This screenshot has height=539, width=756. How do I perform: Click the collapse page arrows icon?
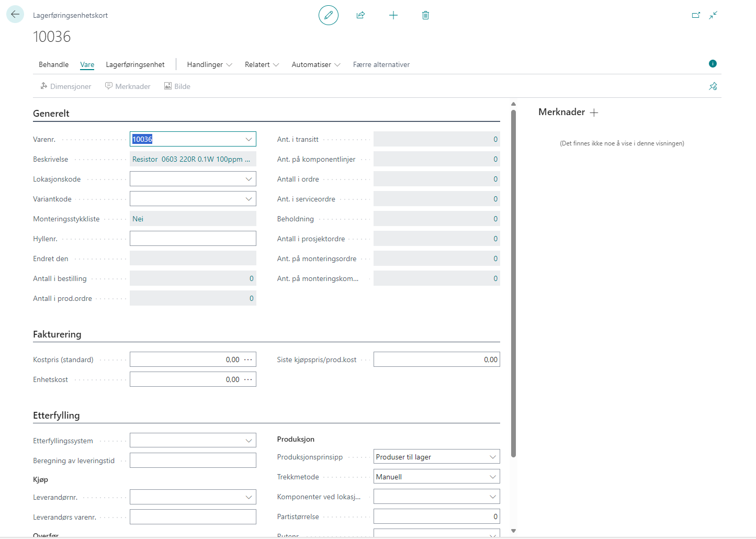pyautogui.click(x=713, y=15)
